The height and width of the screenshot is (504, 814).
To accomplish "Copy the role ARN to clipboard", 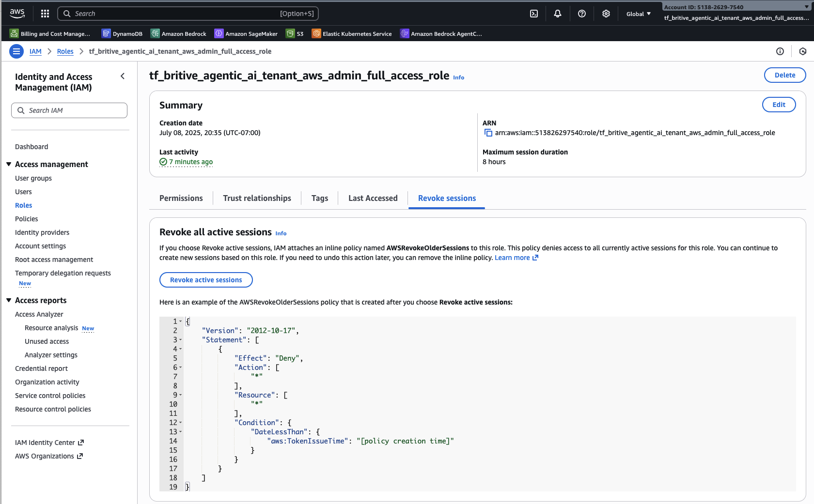I will (488, 133).
